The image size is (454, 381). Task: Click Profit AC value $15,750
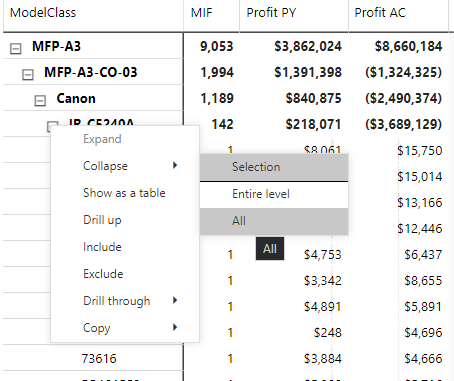420,151
